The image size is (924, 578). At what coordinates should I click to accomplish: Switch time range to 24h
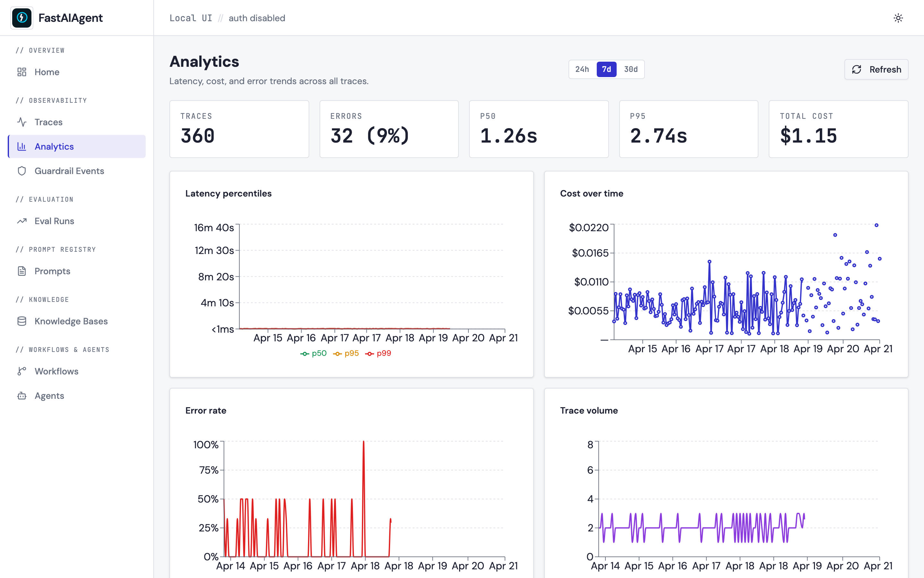pos(582,69)
